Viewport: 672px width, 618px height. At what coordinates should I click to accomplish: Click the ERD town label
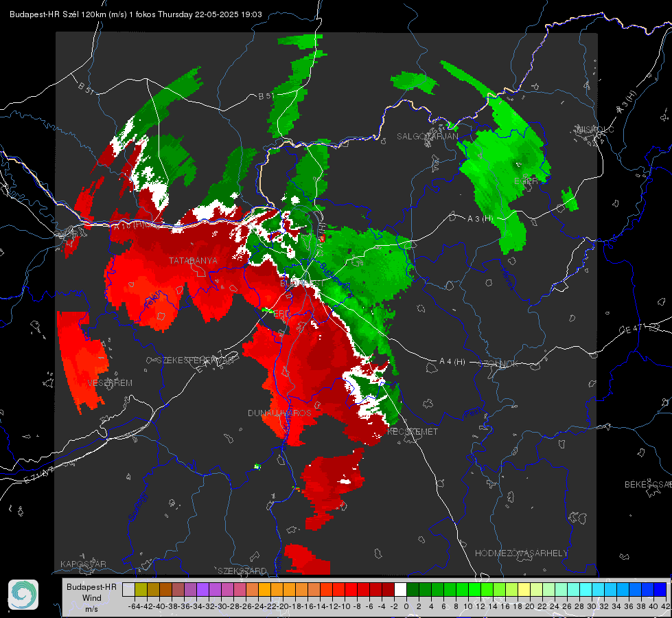pyautogui.click(x=281, y=314)
